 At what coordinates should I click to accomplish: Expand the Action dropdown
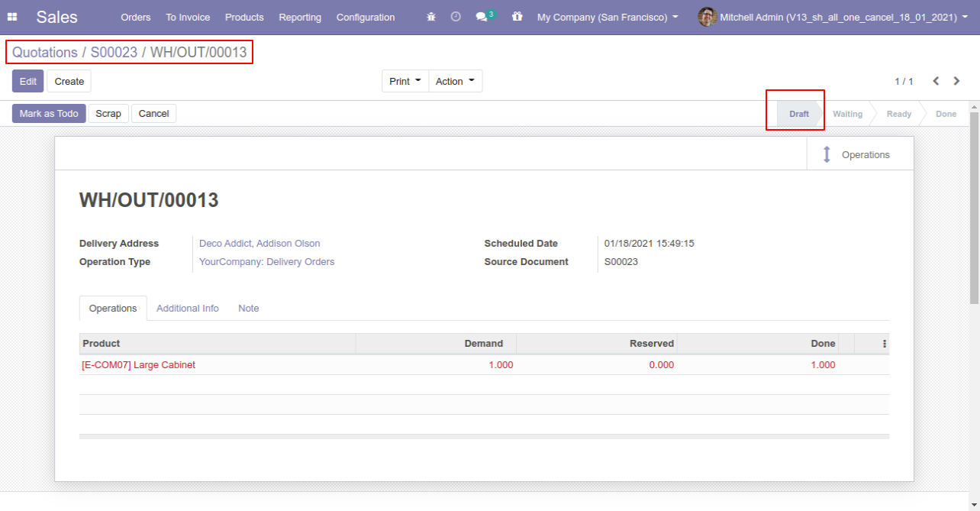pos(455,81)
